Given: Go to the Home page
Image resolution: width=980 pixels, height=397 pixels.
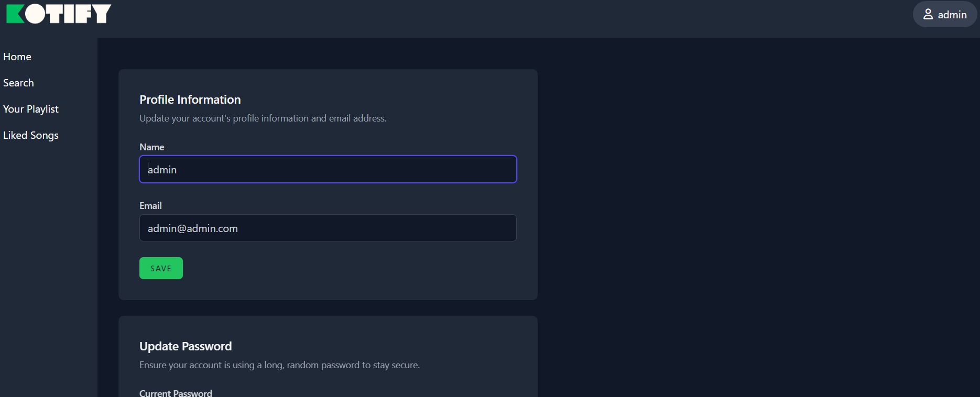Looking at the screenshot, I should [17, 57].
